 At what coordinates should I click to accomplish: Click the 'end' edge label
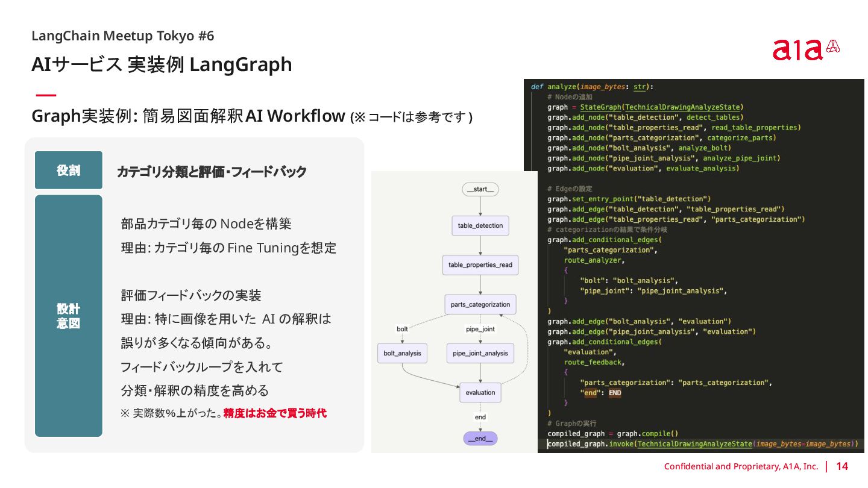point(480,417)
